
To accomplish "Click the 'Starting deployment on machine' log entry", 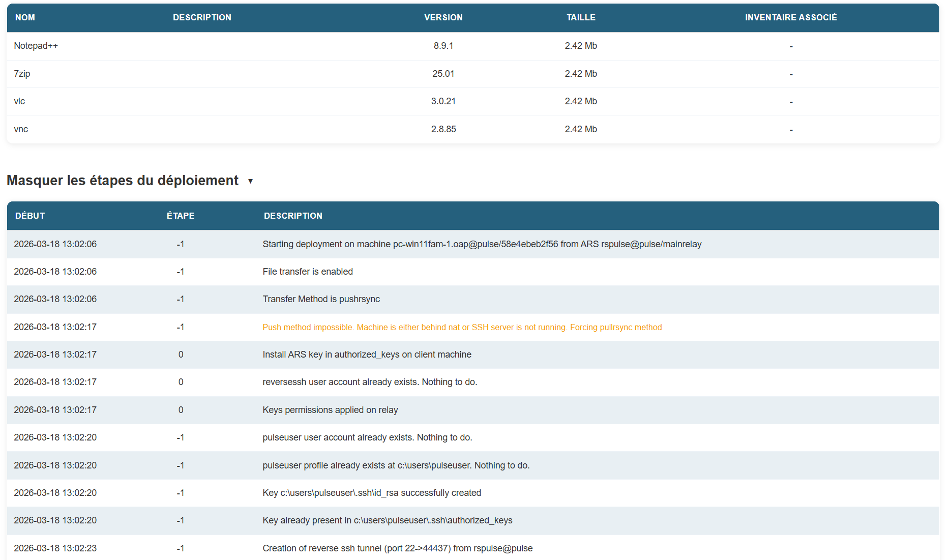I will (x=482, y=244).
